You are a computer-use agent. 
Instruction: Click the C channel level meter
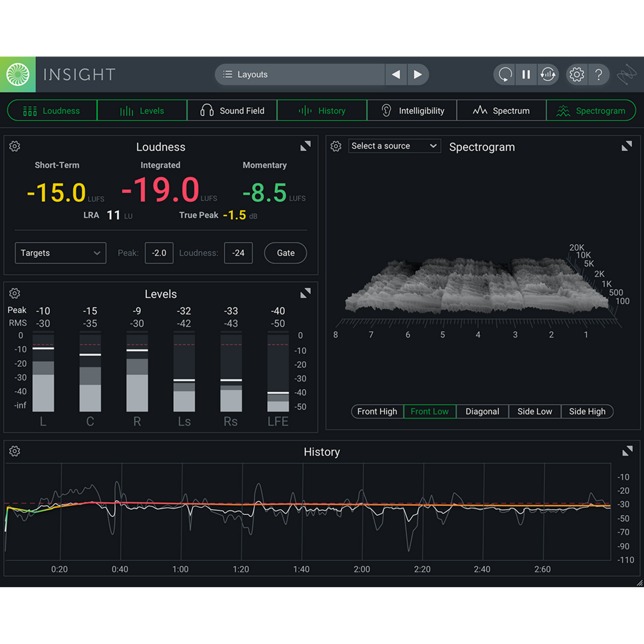(x=90, y=371)
